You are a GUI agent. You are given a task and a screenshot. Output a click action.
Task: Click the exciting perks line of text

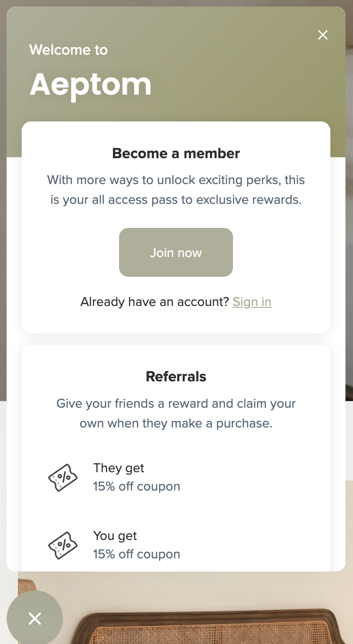pos(176,180)
